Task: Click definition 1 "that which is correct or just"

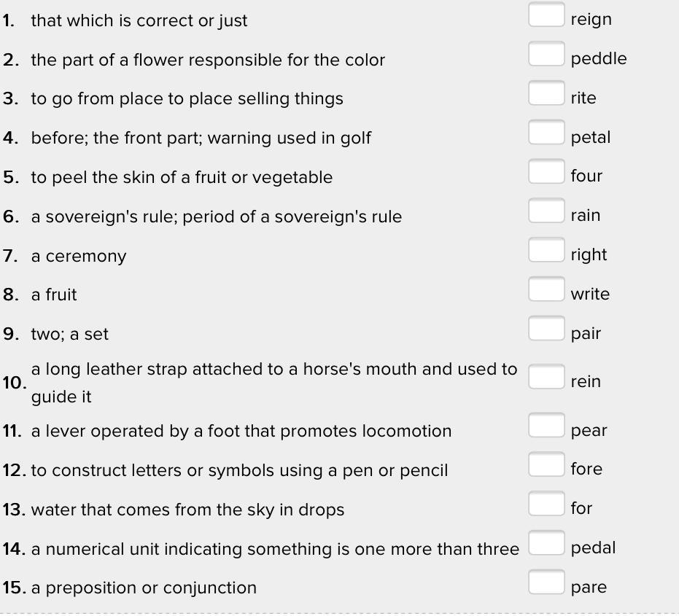Action: 139,20
